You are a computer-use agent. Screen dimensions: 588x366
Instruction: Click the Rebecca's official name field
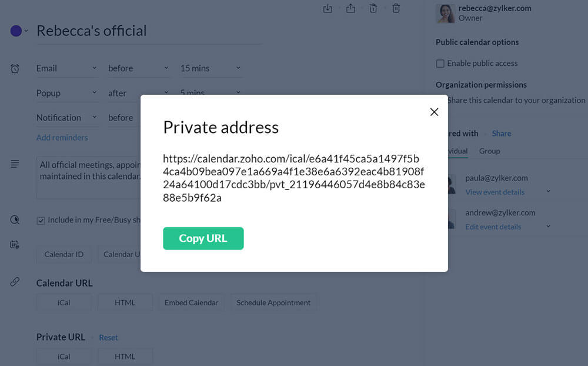pyautogui.click(x=147, y=31)
